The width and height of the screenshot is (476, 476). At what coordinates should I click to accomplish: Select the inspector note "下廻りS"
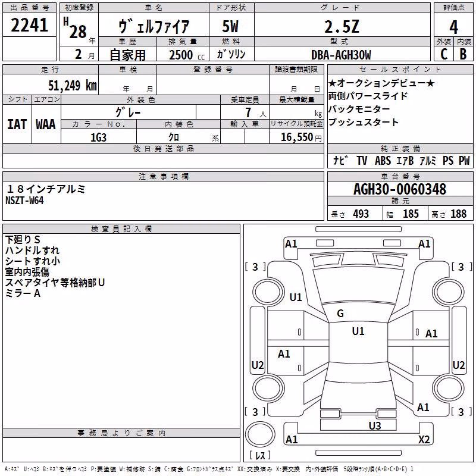tap(23, 240)
